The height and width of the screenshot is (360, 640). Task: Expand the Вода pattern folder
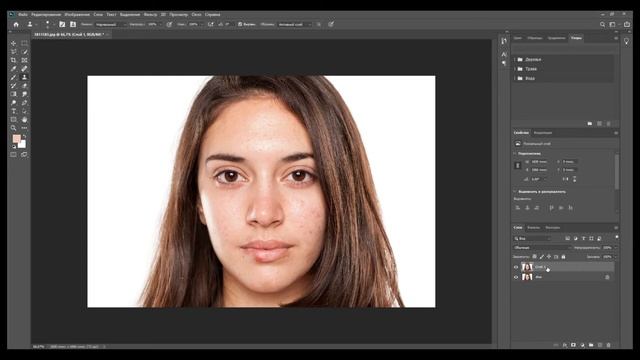coord(515,78)
